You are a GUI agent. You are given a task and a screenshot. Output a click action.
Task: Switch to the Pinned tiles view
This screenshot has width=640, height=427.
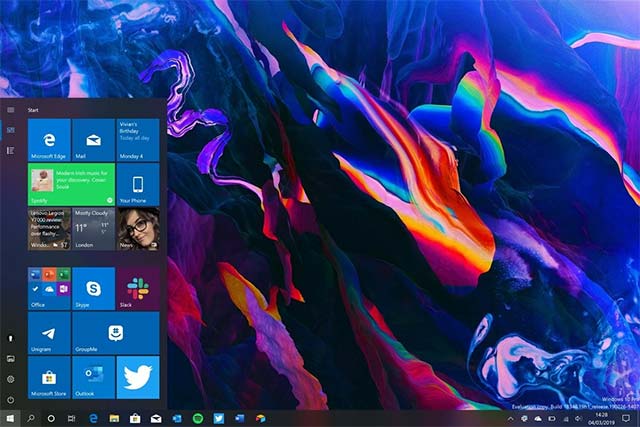pyautogui.click(x=10, y=130)
